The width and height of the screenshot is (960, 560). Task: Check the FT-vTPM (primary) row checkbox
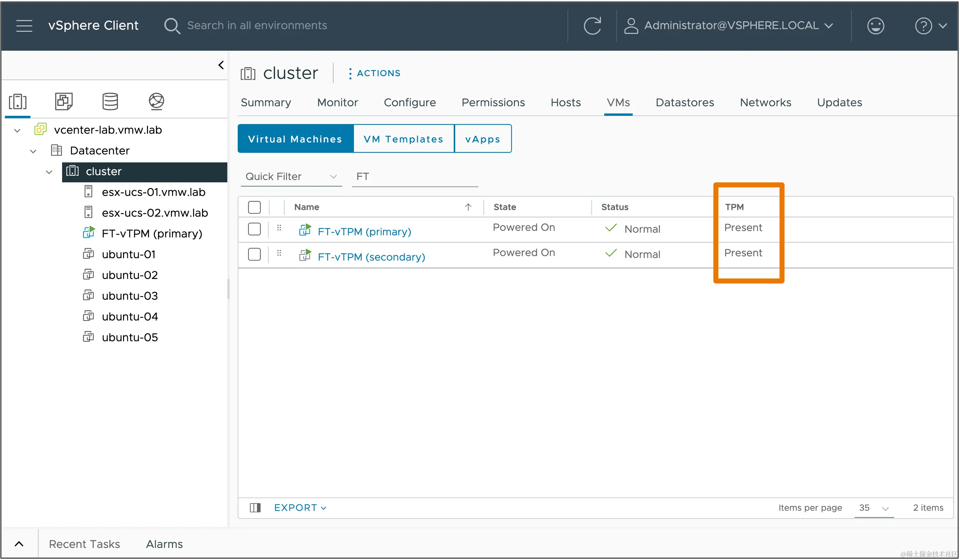pos(254,229)
